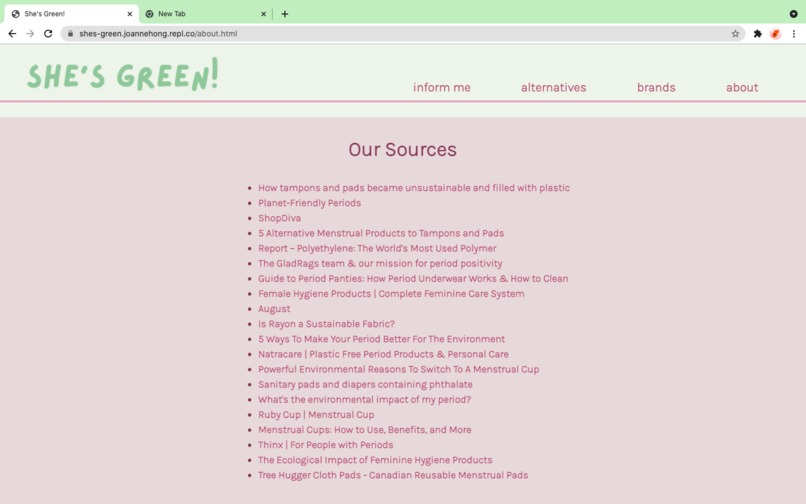Open the August source link
806x504 pixels.
274,309
